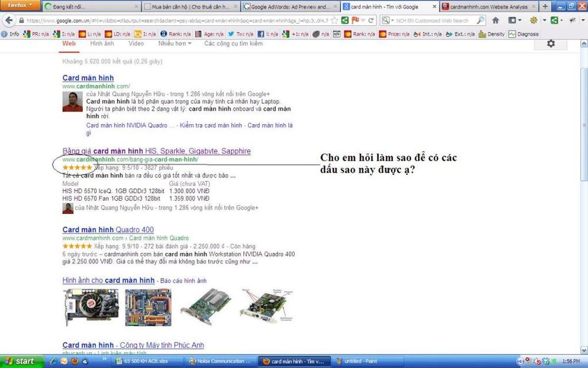The width and height of the screenshot is (588, 368).
Task: Check Google PageRank 'PR: n/a' item
Action: click(x=36, y=34)
